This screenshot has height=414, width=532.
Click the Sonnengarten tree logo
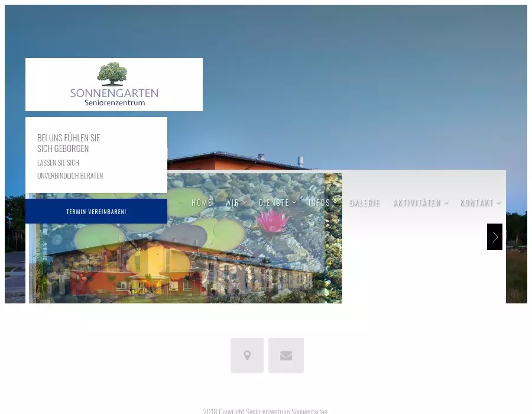(112, 75)
